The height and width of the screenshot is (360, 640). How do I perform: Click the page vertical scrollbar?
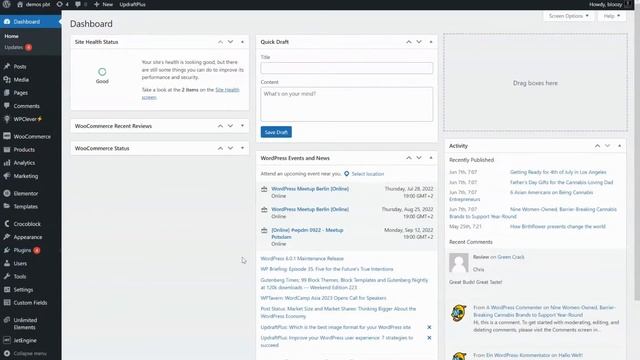click(637, 155)
